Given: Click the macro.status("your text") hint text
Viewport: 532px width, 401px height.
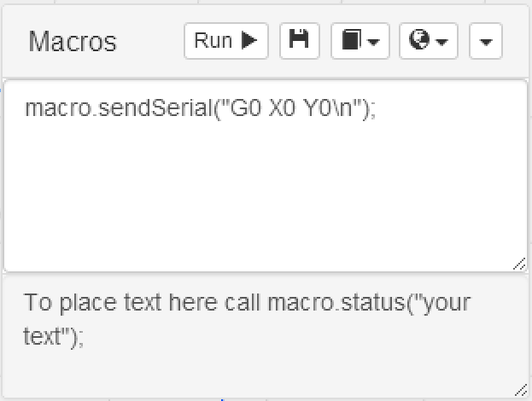Looking at the screenshot, I should [x=367, y=303].
